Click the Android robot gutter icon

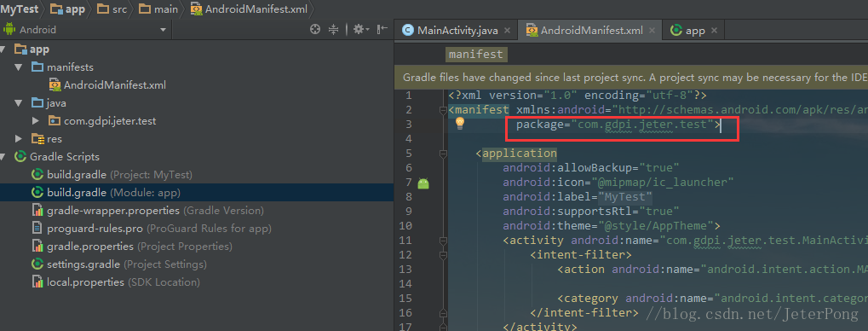[423, 183]
